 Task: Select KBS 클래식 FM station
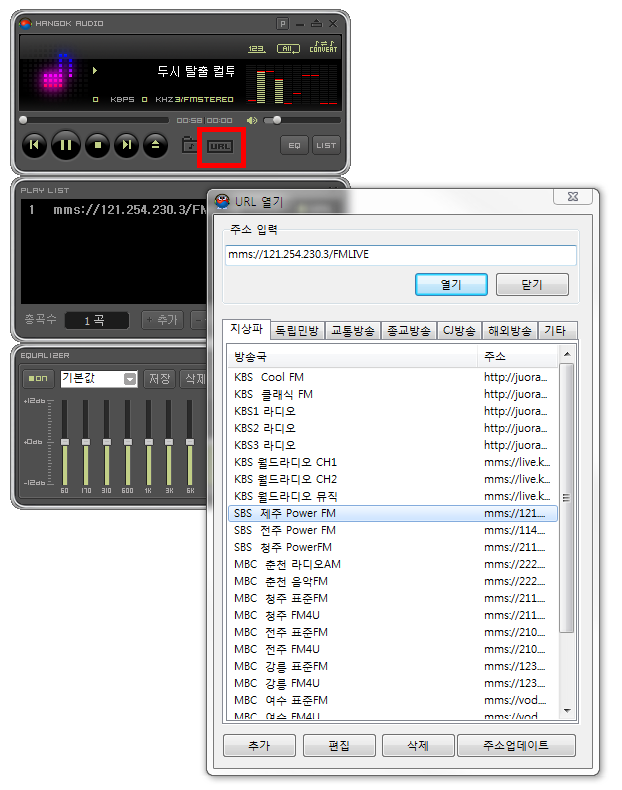pos(393,394)
